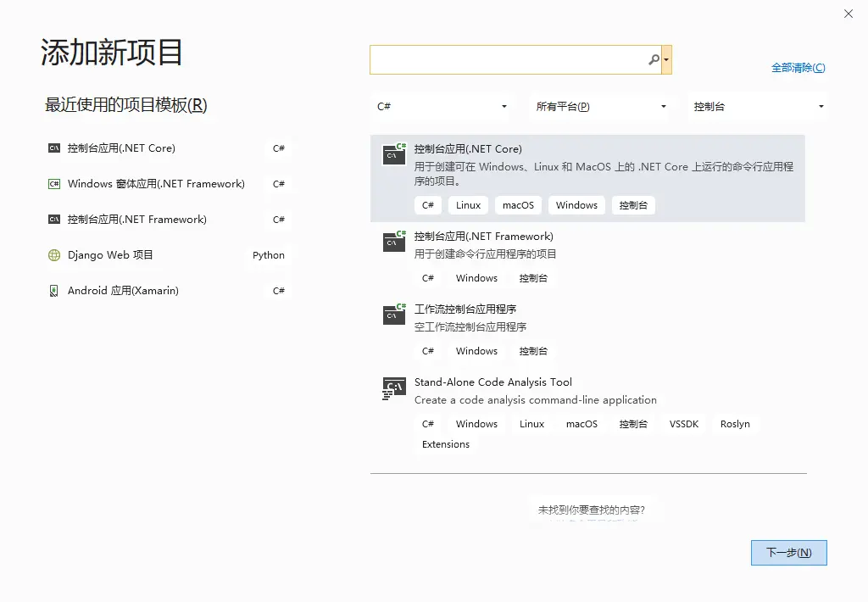
Task: Click the VSSDK tag
Action: point(684,424)
